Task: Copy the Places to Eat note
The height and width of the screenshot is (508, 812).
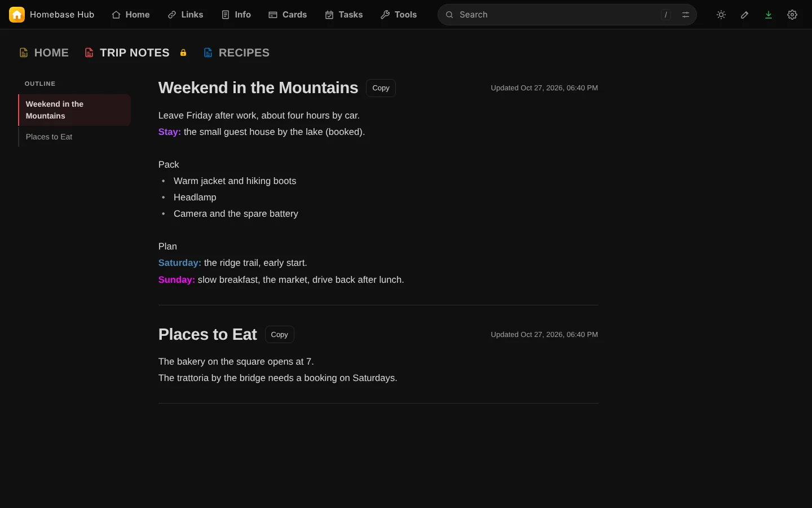Action: click(x=279, y=335)
